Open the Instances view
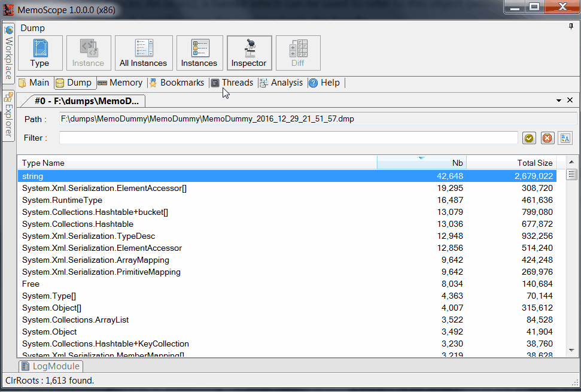The height and width of the screenshot is (392, 581). [x=199, y=53]
